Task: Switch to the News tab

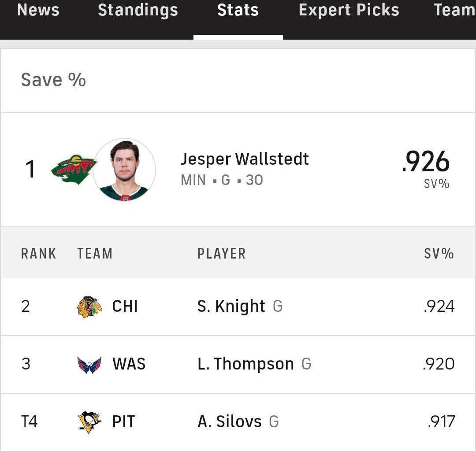Action: click(x=38, y=11)
